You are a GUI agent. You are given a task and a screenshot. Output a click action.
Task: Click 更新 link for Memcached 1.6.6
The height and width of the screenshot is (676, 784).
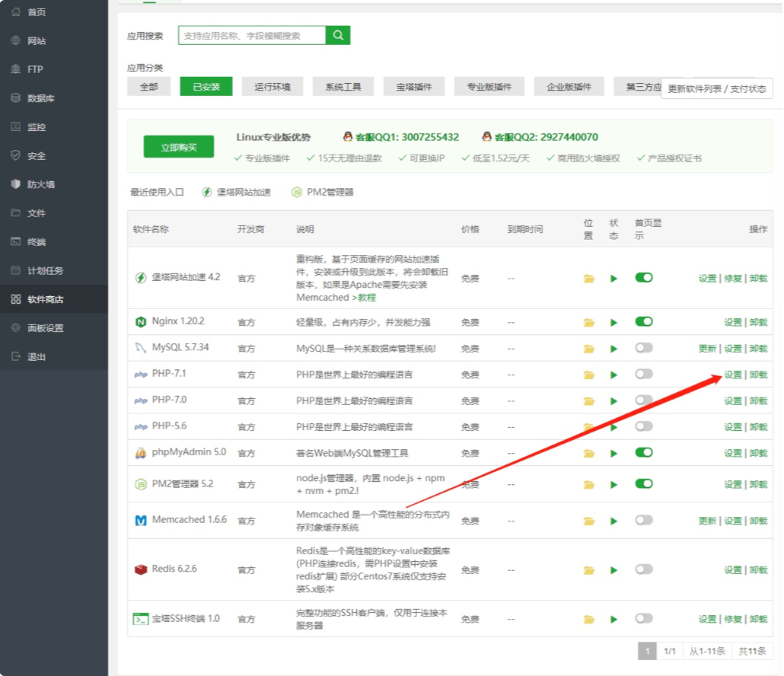click(x=707, y=521)
